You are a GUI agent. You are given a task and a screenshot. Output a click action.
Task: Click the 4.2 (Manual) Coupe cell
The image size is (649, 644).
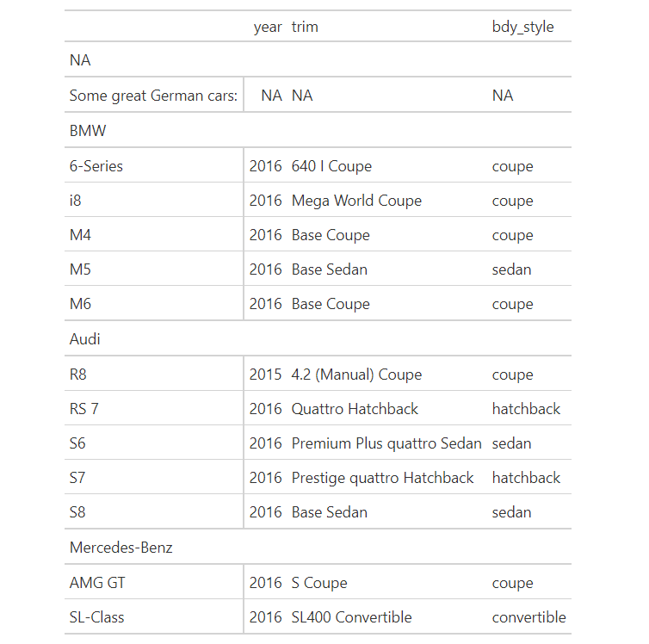[x=356, y=375]
